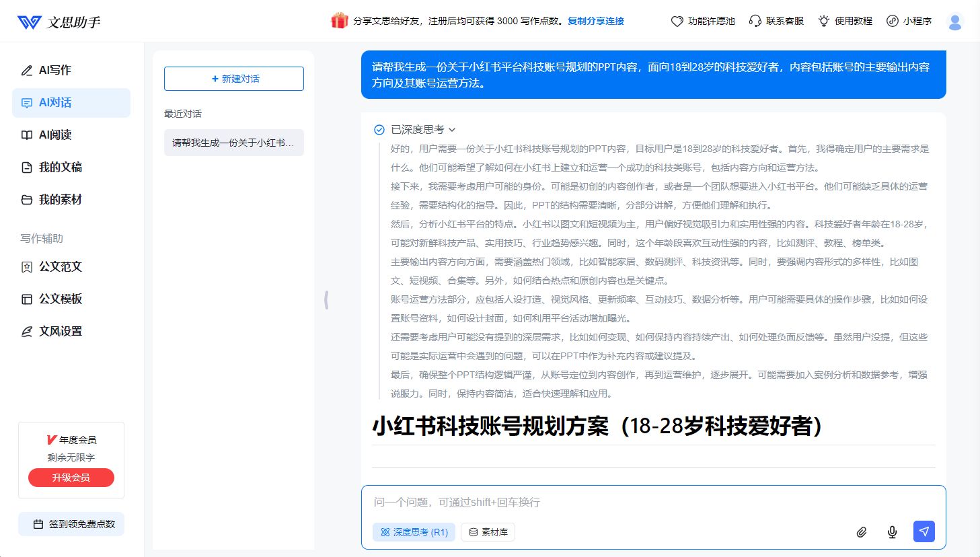Click the lightbulb icon beside 使用教程
The width and height of the screenshot is (980, 557).
pyautogui.click(x=824, y=22)
